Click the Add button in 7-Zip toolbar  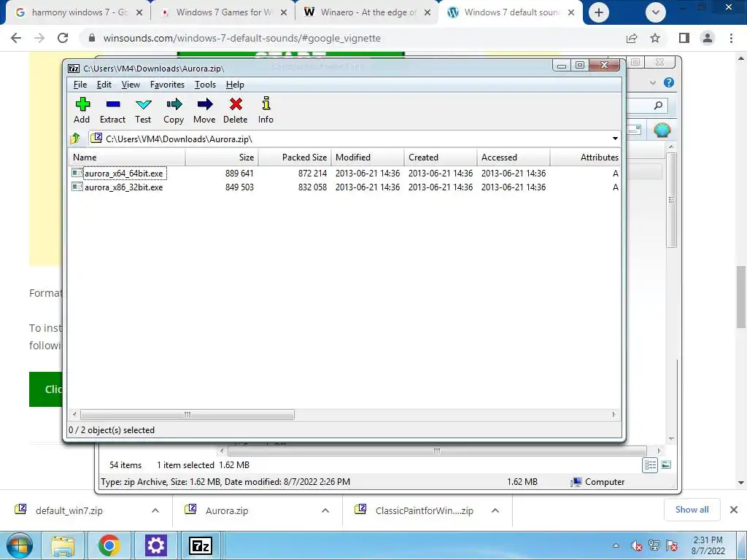(82, 111)
